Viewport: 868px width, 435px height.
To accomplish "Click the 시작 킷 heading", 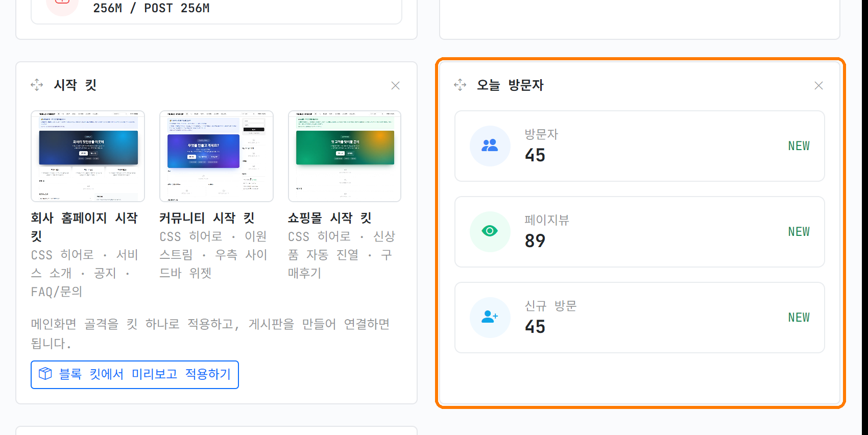I will pyautogui.click(x=76, y=85).
